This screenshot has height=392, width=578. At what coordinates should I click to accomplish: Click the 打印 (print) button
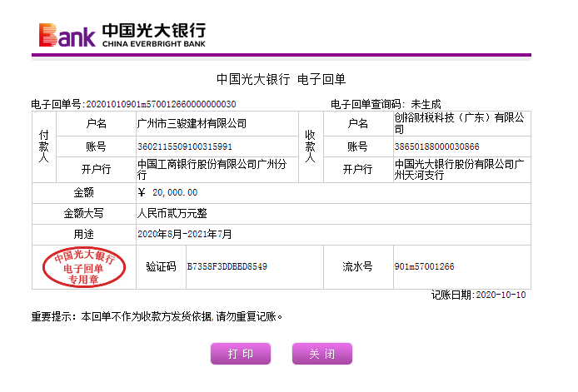tap(241, 354)
